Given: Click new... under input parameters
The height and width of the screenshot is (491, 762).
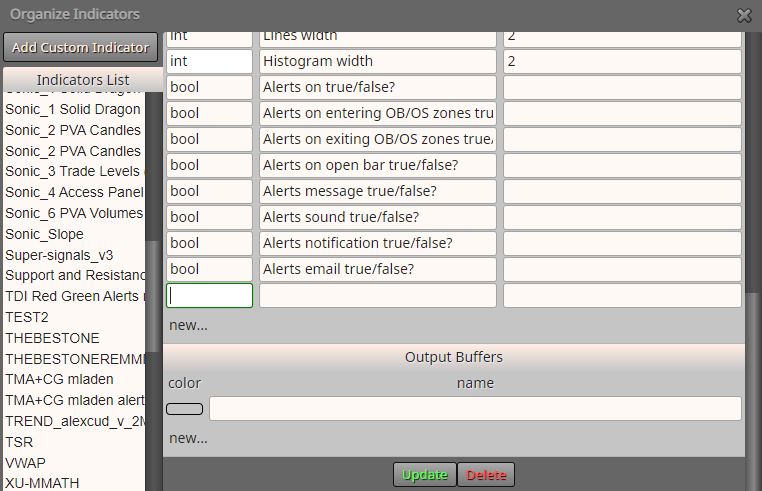Looking at the screenshot, I should pyautogui.click(x=188, y=325).
